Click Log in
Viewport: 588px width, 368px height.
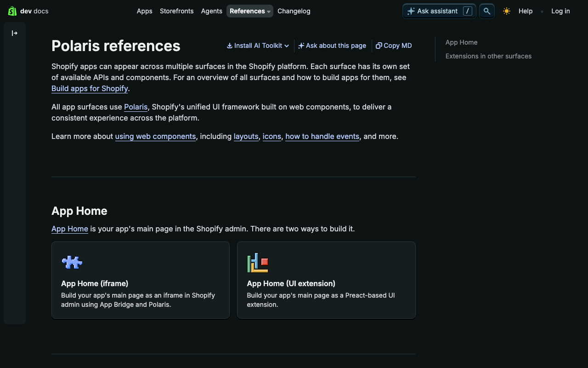coord(560,11)
